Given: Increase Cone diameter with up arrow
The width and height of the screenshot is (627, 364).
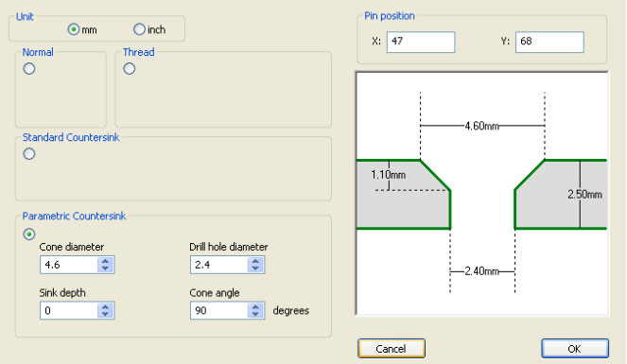Looking at the screenshot, I should [x=106, y=261].
